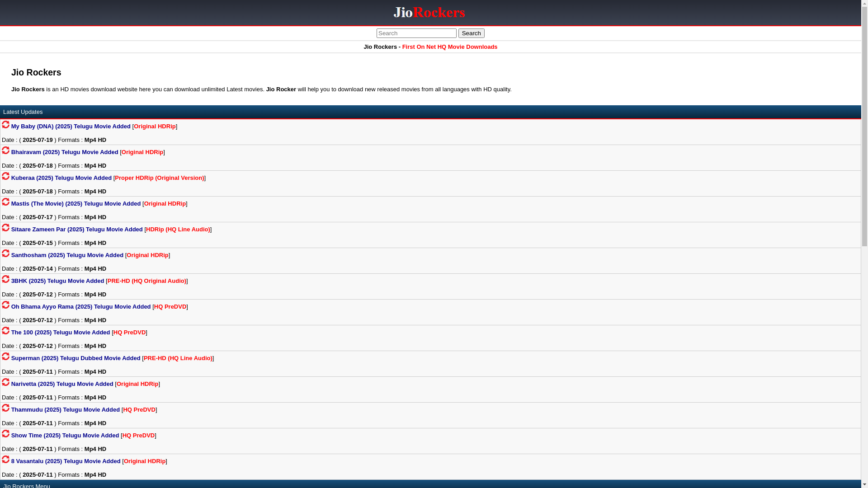Click HDRip (HQ Line Audio) tag
868x488 pixels.
[178, 230]
